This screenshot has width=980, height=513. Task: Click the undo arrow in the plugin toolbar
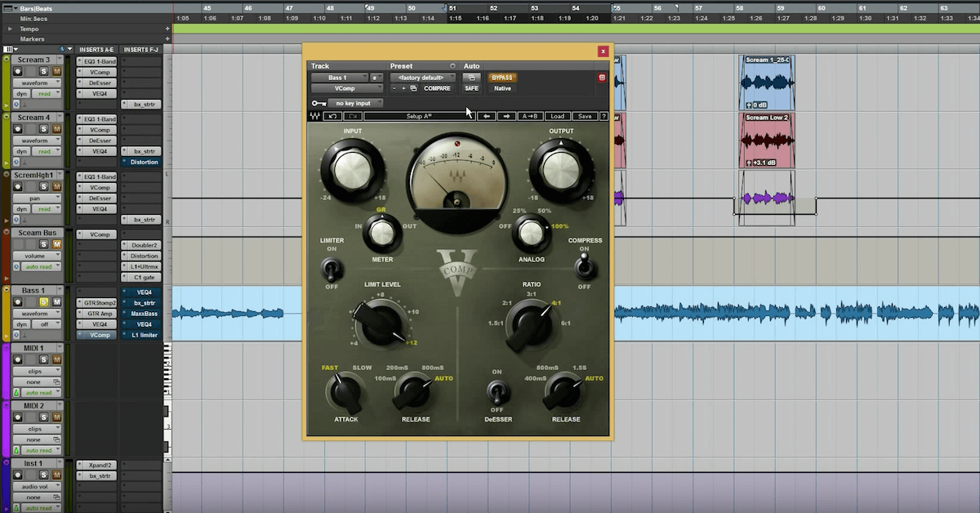coord(334,117)
